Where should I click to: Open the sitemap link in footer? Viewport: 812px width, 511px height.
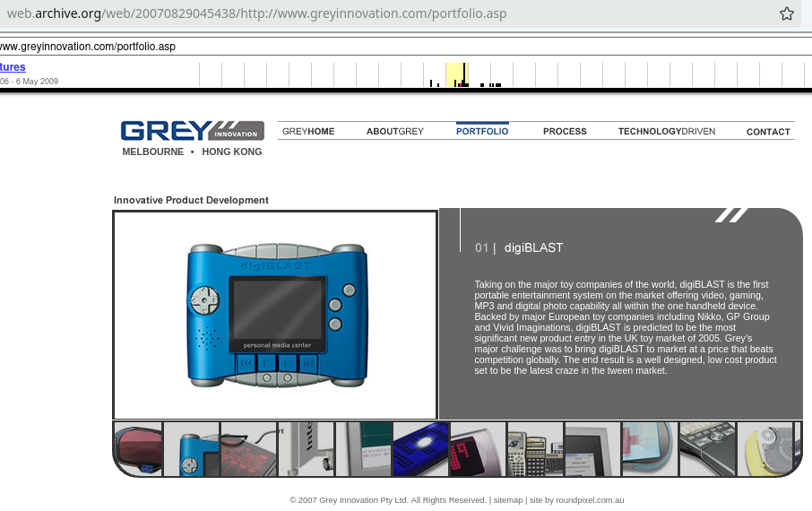(x=507, y=500)
